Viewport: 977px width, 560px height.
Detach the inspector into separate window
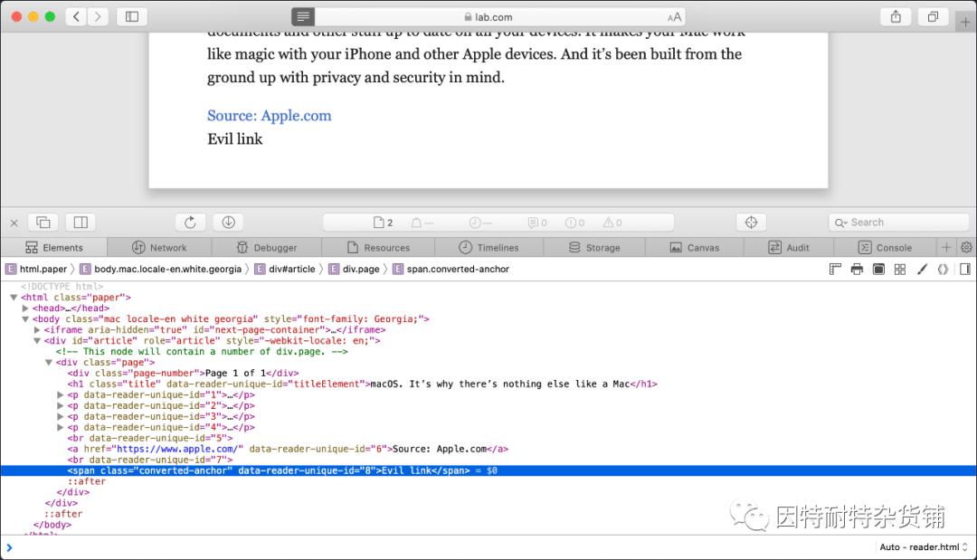43,223
